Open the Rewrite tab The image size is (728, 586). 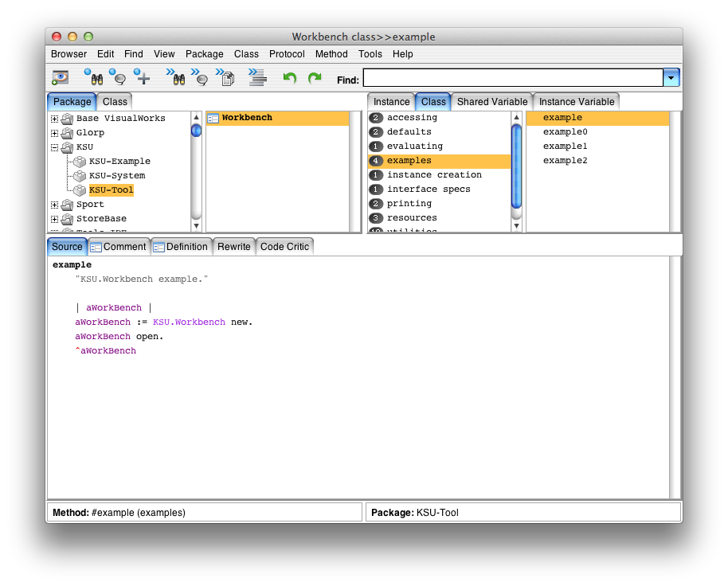click(234, 246)
